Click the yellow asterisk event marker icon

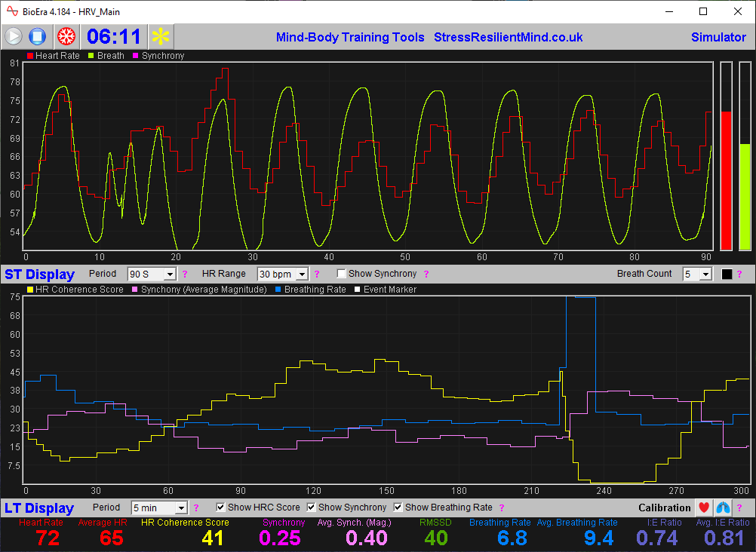(x=160, y=36)
